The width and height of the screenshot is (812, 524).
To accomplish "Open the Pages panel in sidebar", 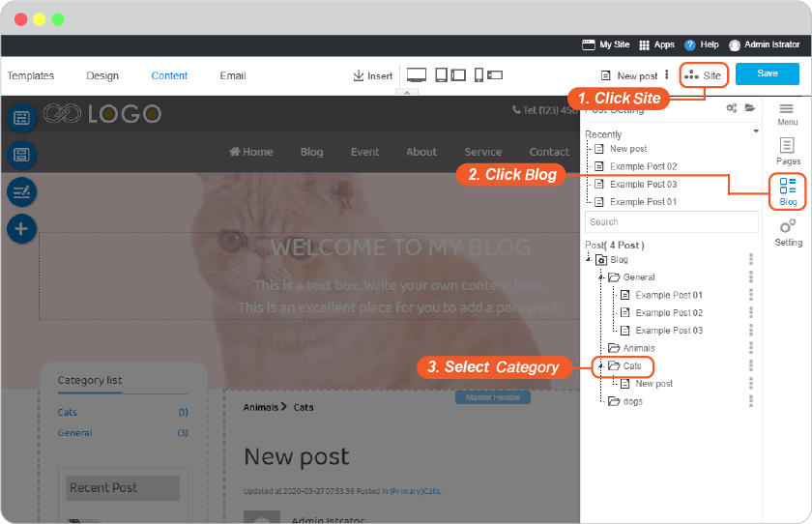I will [x=788, y=151].
